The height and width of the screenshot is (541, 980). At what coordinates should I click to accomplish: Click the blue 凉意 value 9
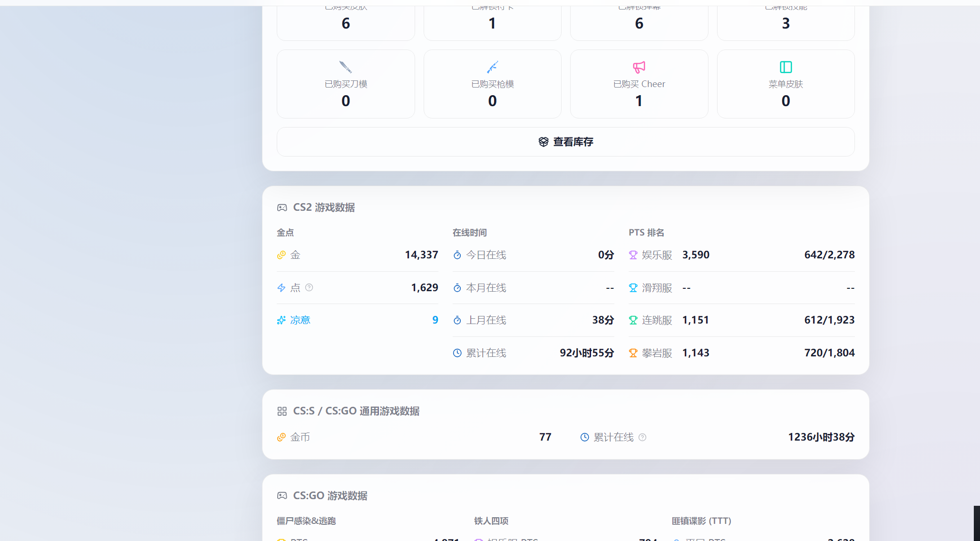pyautogui.click(x=435, y=320)
